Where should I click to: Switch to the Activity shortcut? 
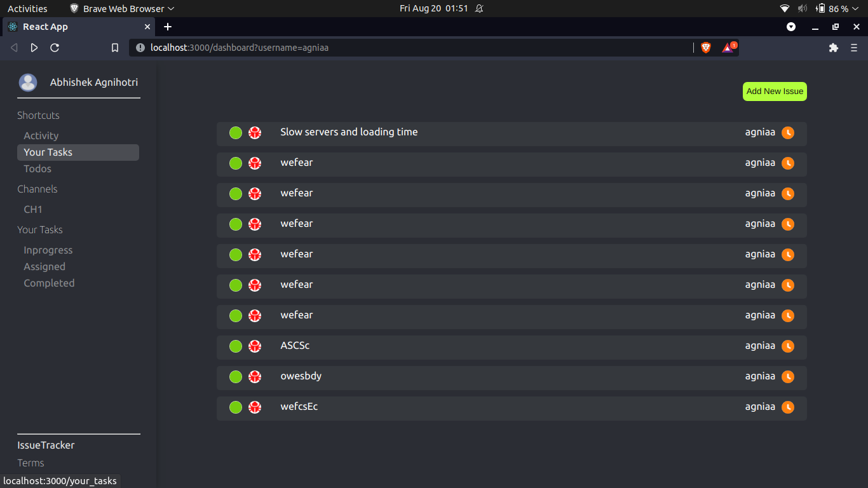click(41, 135)
